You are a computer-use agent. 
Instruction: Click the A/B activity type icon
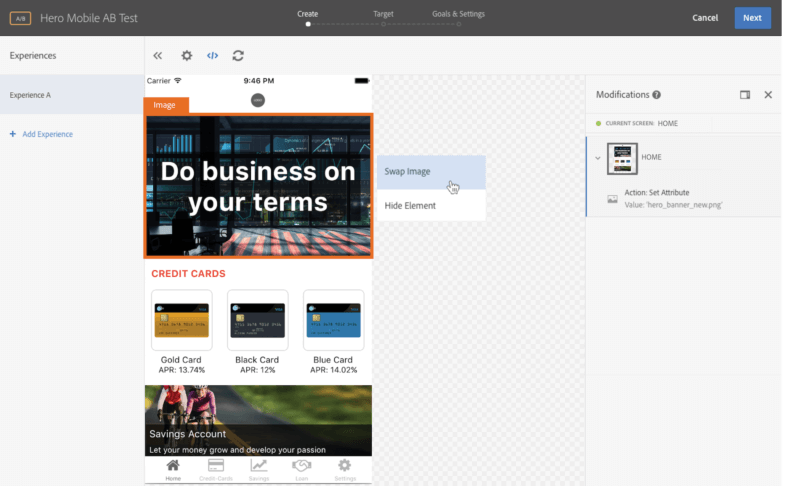[20, 18]
